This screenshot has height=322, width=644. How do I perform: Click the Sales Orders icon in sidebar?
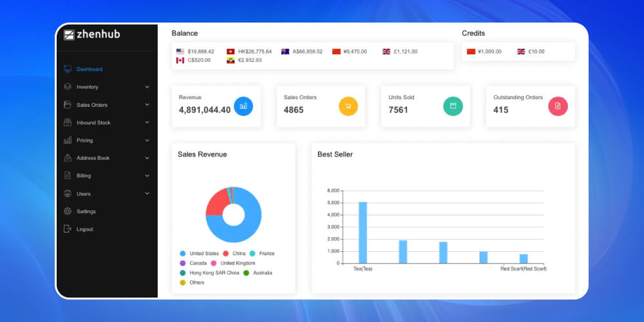tap(68, 105)
